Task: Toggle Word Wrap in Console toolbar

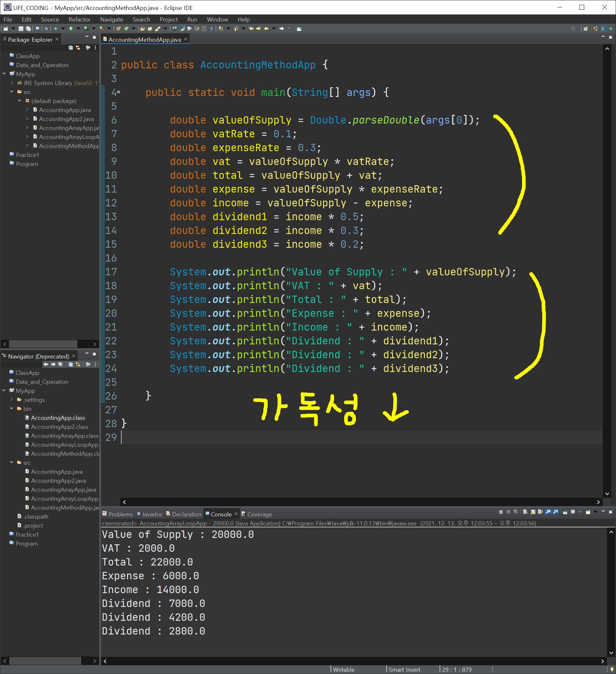Action: [541, 512]
